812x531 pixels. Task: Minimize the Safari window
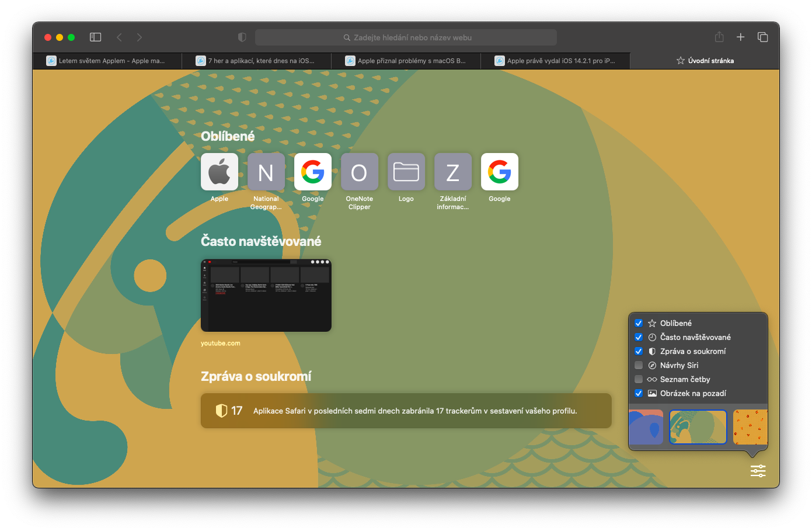(60, 37)
